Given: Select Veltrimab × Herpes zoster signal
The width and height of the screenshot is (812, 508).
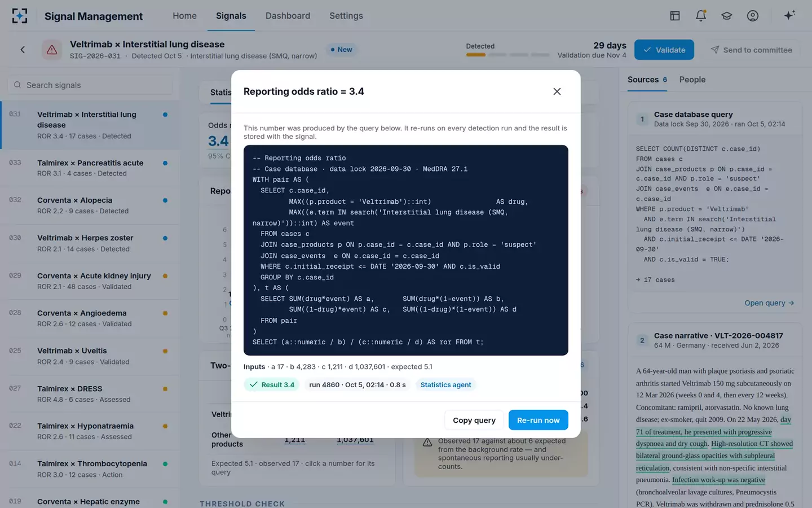Looking at the screenshot, I should [90, 243].
